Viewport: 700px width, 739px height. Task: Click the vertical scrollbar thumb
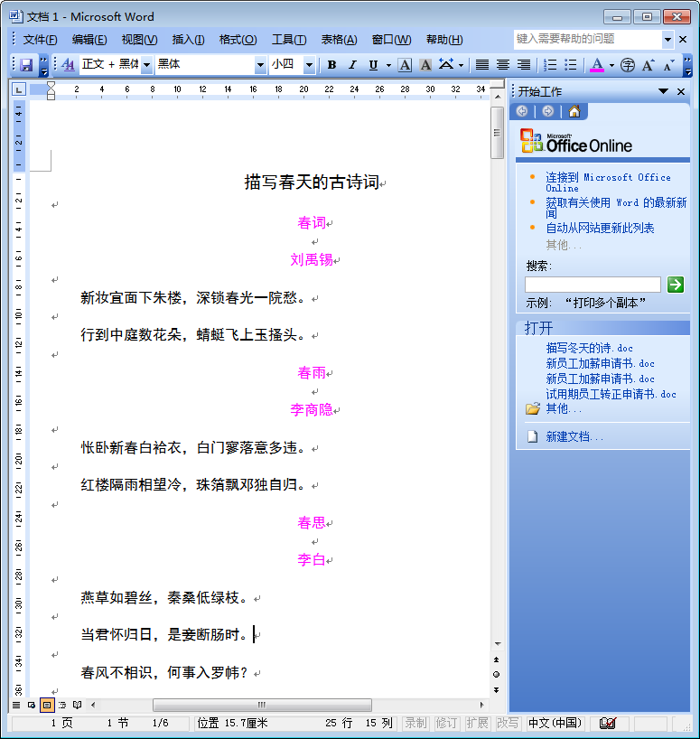[x=497, y=133]
